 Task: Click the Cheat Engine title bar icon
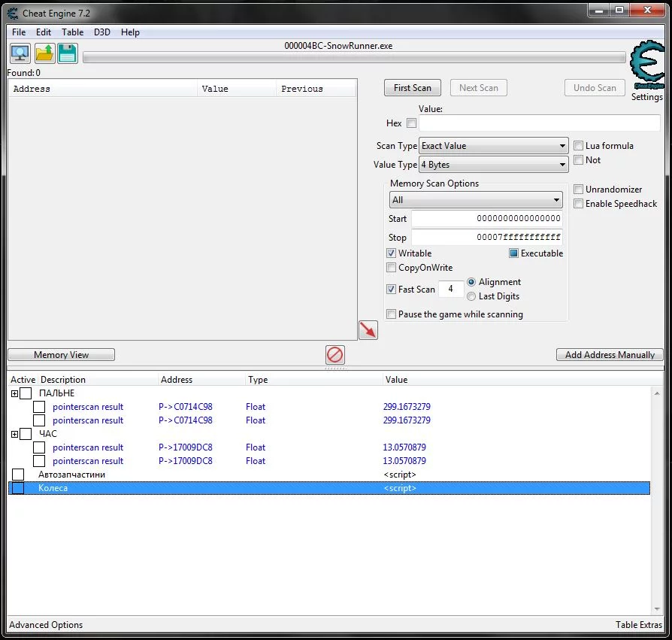[14, 14]
